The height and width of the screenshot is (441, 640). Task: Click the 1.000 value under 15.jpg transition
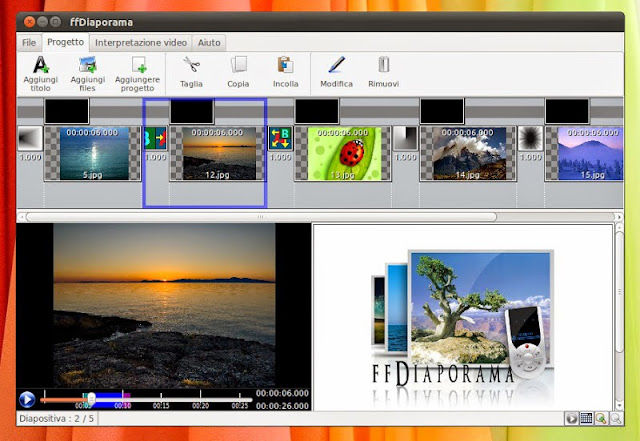tap(531, 157)
